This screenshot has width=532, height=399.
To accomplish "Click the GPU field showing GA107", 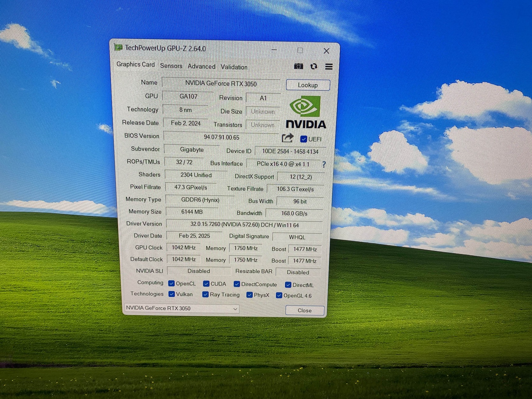I will (x=188, y=96).
